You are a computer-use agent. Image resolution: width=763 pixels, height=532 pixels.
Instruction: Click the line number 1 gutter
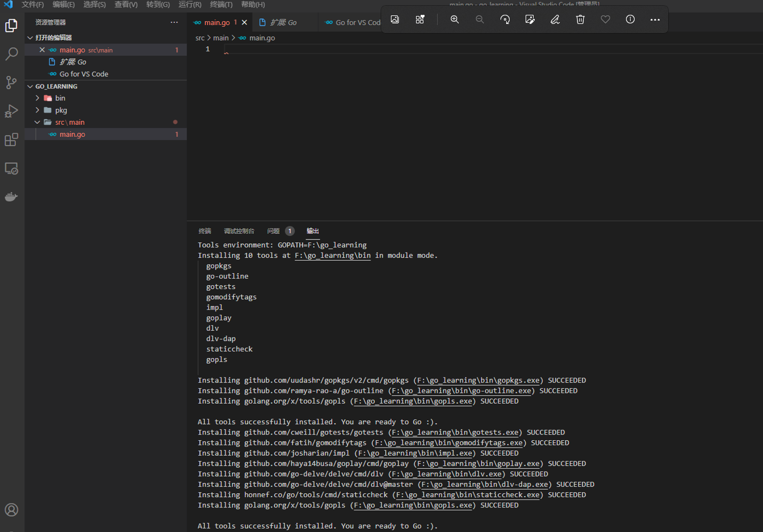208,49
